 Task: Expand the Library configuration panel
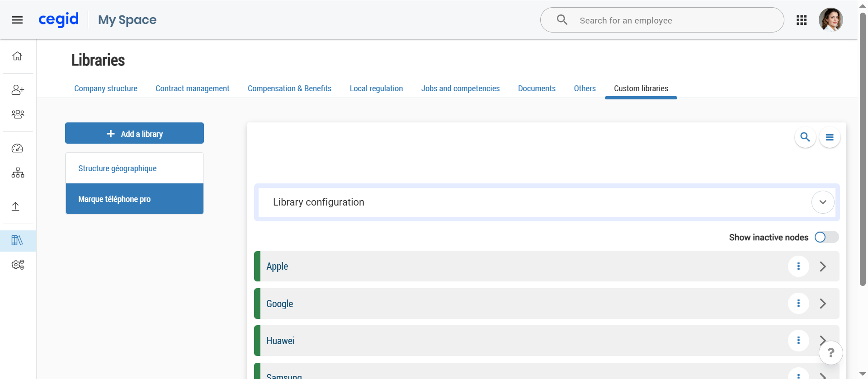[822, 202]
